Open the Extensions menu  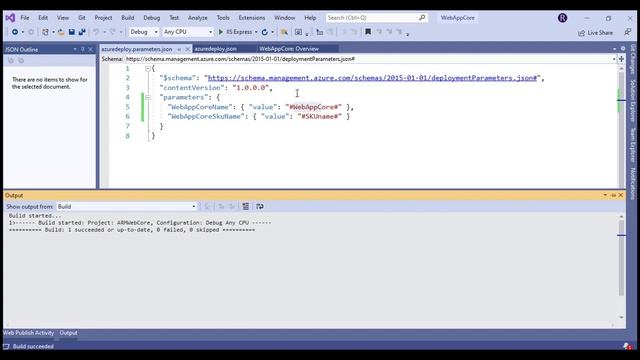coord(251,18)
